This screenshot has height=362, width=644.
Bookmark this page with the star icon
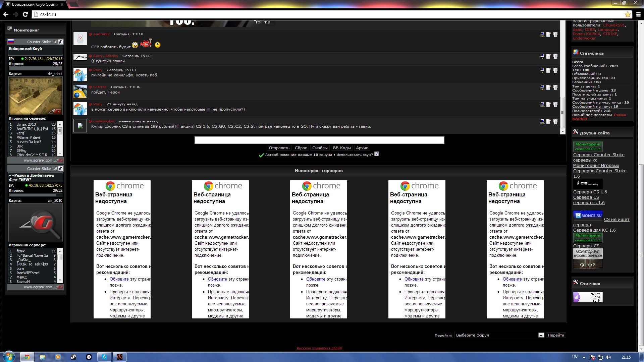(628, 14)
